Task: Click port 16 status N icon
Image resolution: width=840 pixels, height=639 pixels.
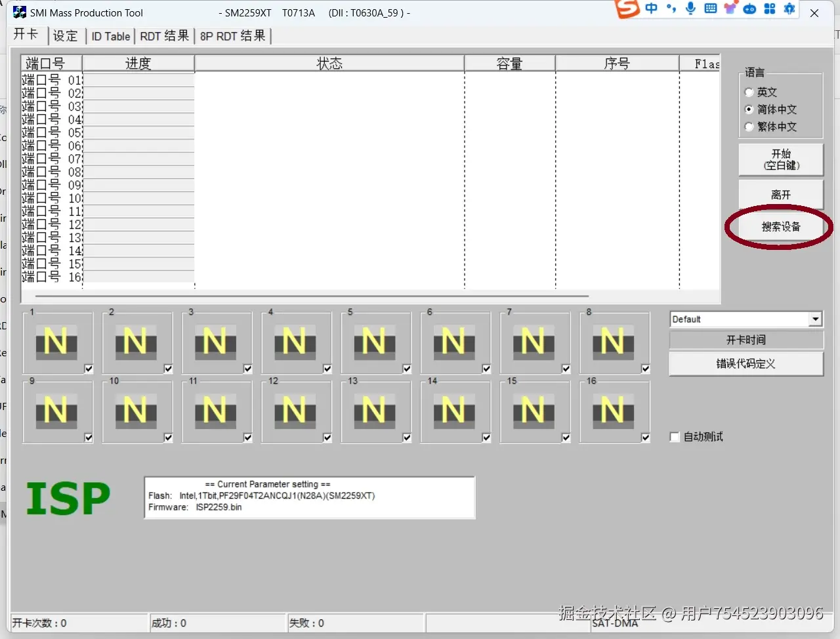Action: pyautogui.click(x=614, y=411)
